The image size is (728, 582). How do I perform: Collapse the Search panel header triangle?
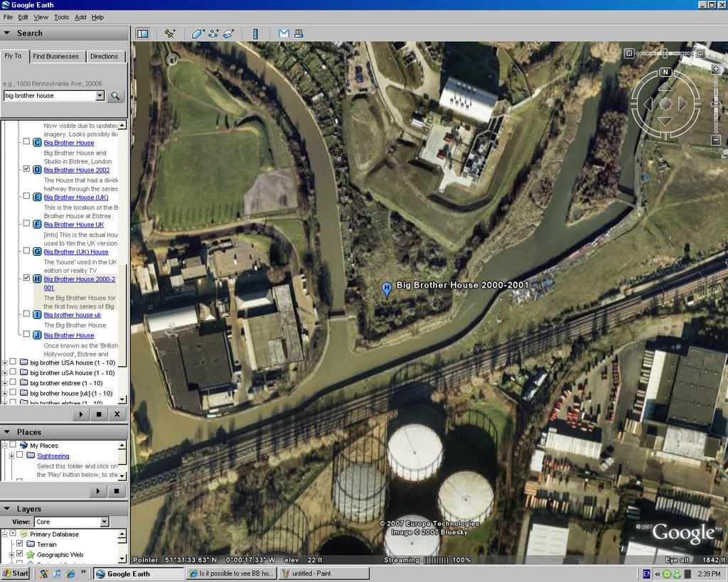click(x=7, y=33)
